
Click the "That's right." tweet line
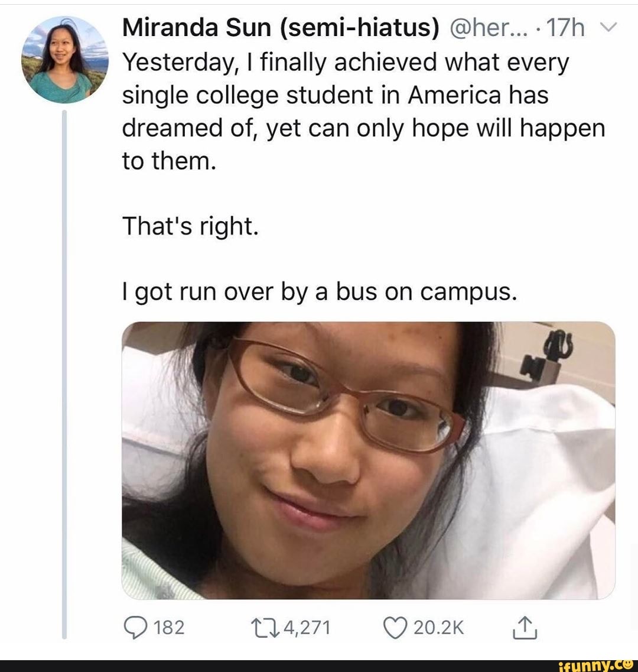190,226
